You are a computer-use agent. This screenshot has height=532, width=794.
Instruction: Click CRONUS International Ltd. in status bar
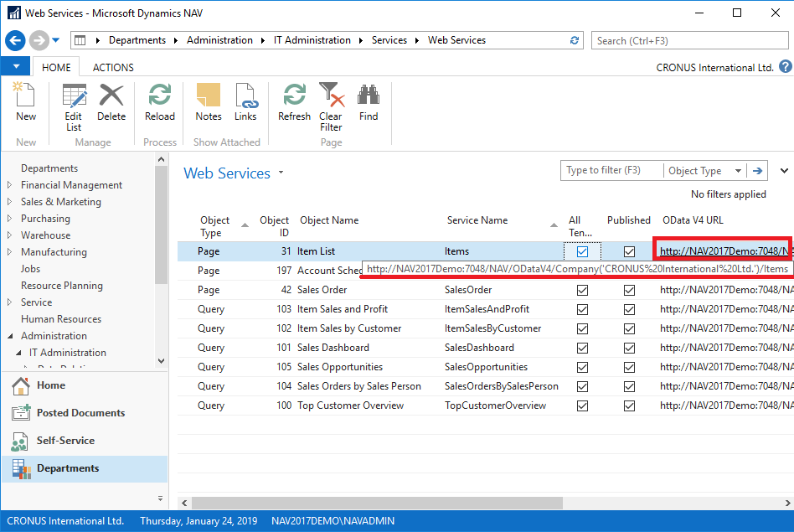coord(65,521)
